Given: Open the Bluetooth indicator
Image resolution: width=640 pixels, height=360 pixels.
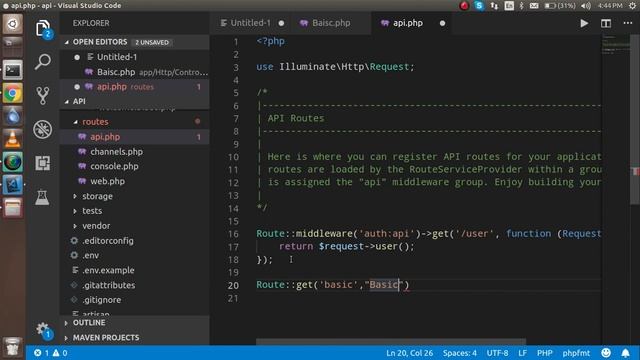Looking at the screenshot, I should coord(521,6).
